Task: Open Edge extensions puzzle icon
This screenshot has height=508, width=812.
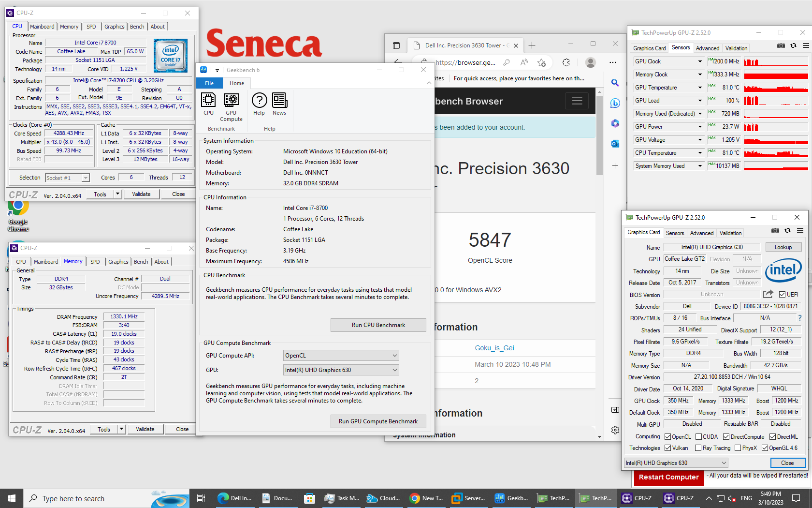Action: pyautogui.click(x=566, y=62)
